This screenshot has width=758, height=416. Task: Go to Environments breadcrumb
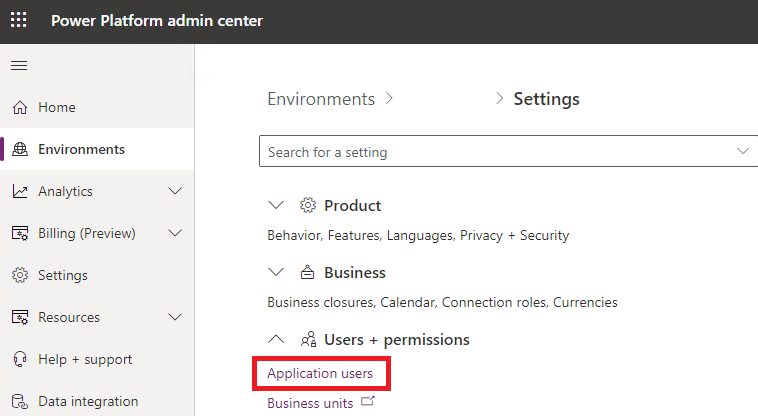tap(321, 99)
